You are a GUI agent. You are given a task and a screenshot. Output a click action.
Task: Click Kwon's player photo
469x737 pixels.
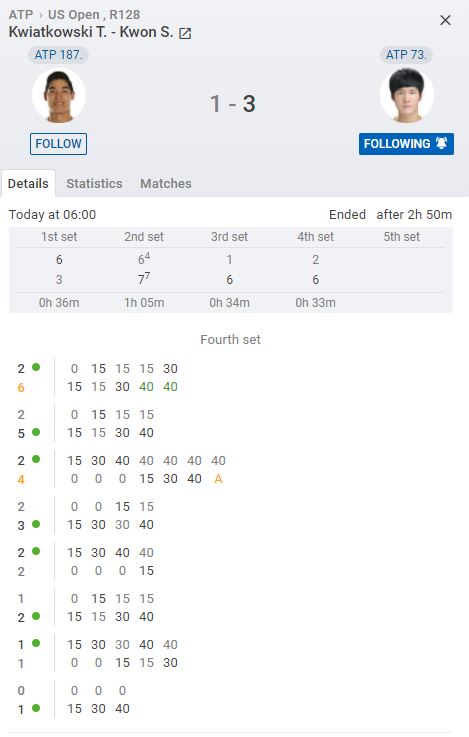[406, 95]
